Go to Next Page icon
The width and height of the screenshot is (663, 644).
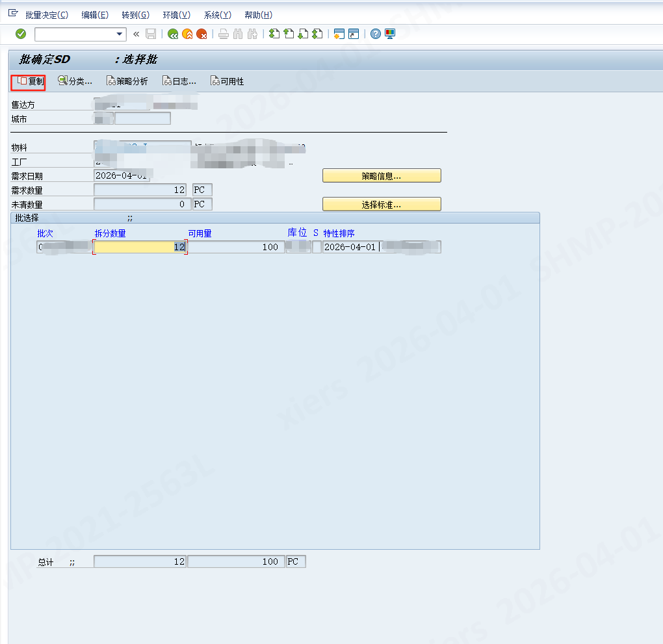click(303, 34)
